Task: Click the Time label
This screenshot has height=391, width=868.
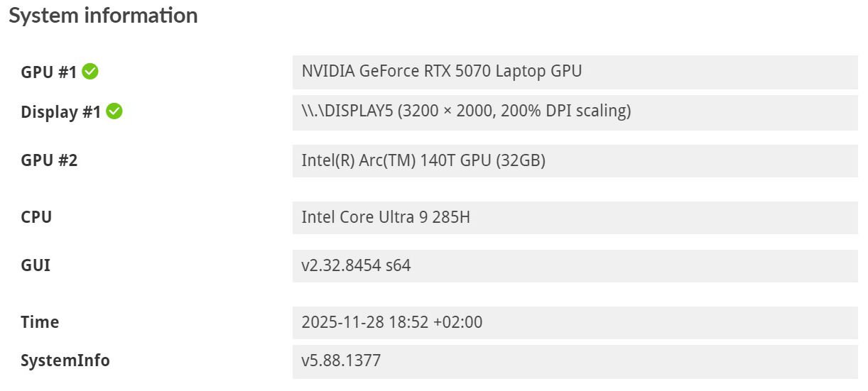Action: pos(40,322)
